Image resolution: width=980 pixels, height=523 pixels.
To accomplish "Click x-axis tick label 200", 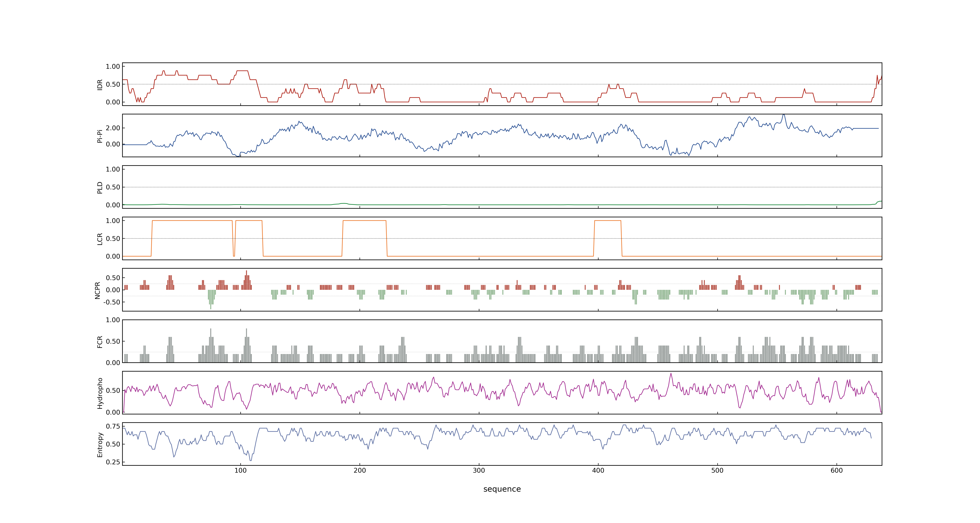I will 360,470.
